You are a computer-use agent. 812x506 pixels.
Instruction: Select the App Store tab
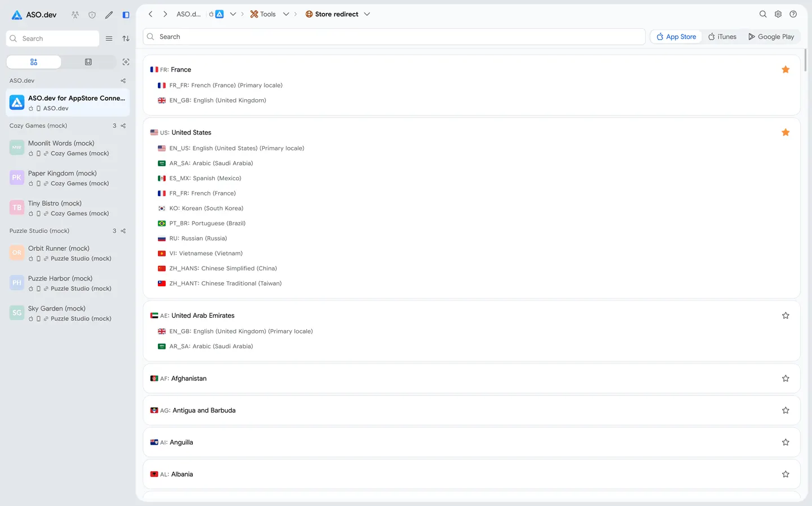point(677,37)
